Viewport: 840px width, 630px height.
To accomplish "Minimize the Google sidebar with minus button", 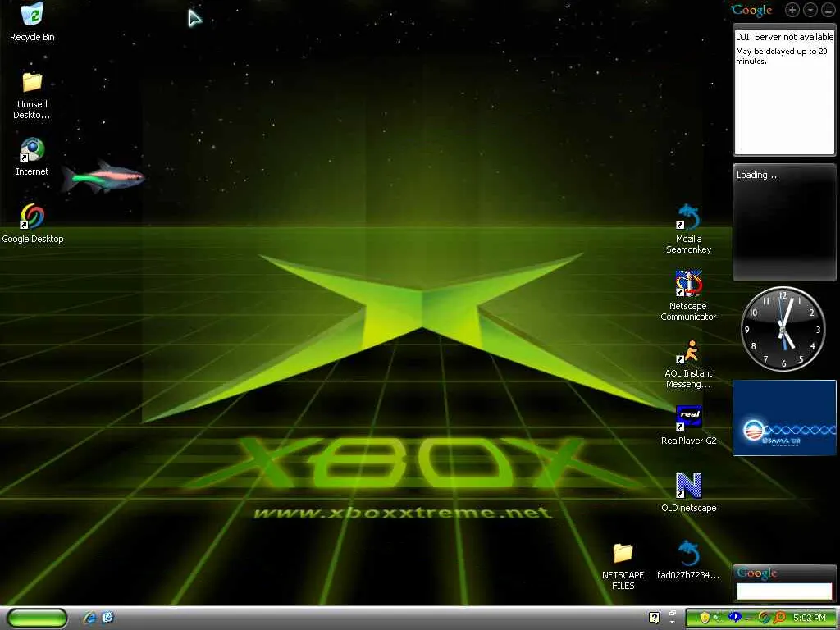I will pos(828,10).
